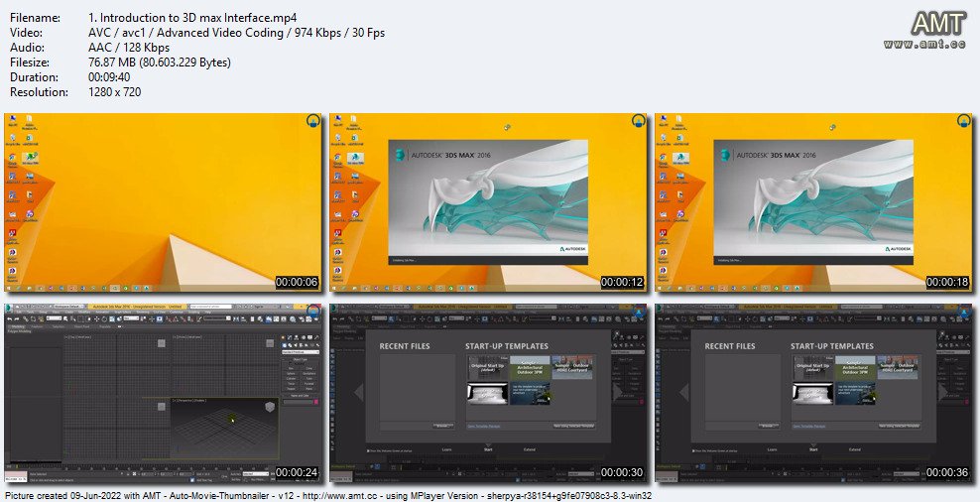Screen dimensions: 980x502
Task: Open the selection filter dropdown in the 00:00:24 frame
Action: coord(54,318)
